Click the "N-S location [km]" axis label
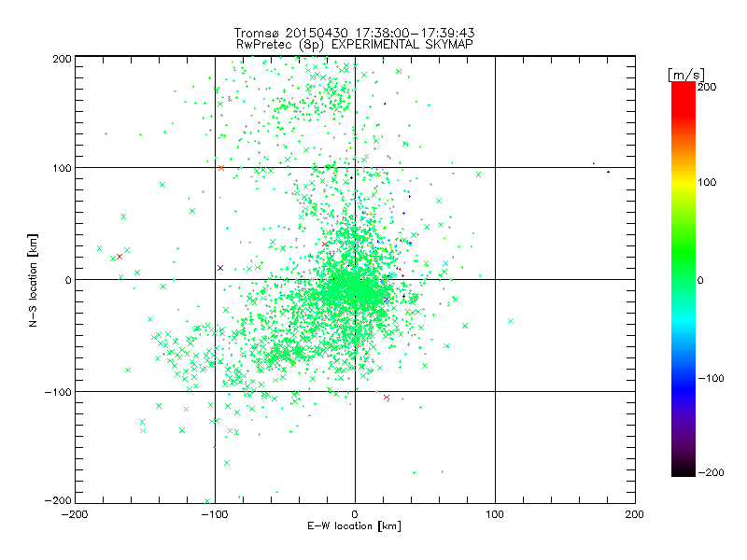 click(33, 281)
